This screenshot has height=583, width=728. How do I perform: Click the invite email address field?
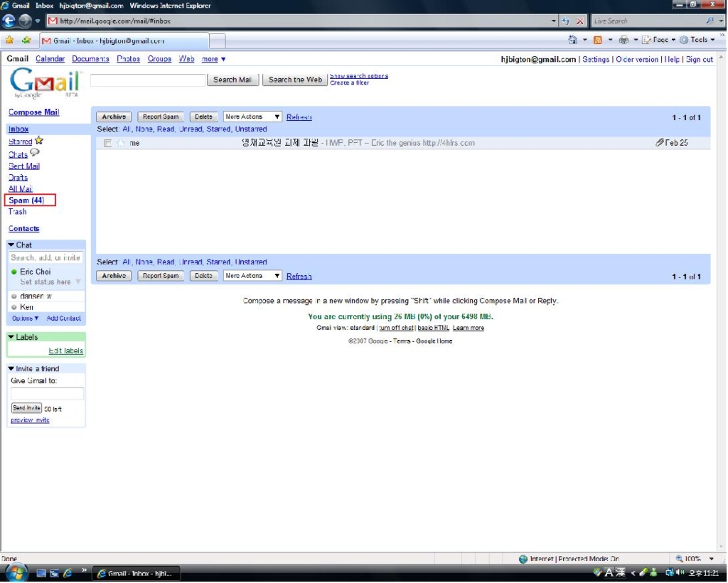[47, 394]
